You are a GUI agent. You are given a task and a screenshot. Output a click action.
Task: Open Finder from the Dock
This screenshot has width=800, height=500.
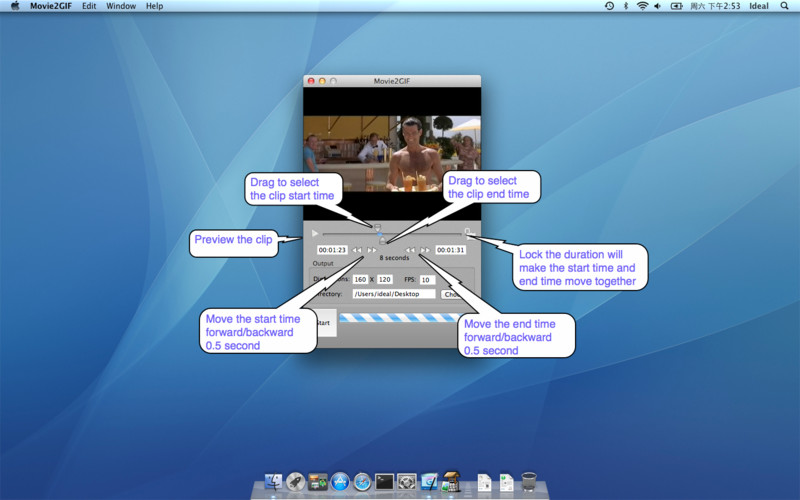(273, 481)
